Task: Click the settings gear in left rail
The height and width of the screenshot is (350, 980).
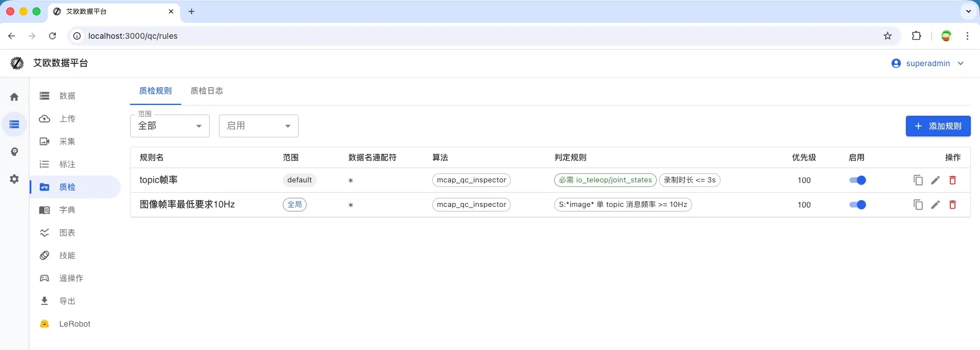Action: pos(14,179)
